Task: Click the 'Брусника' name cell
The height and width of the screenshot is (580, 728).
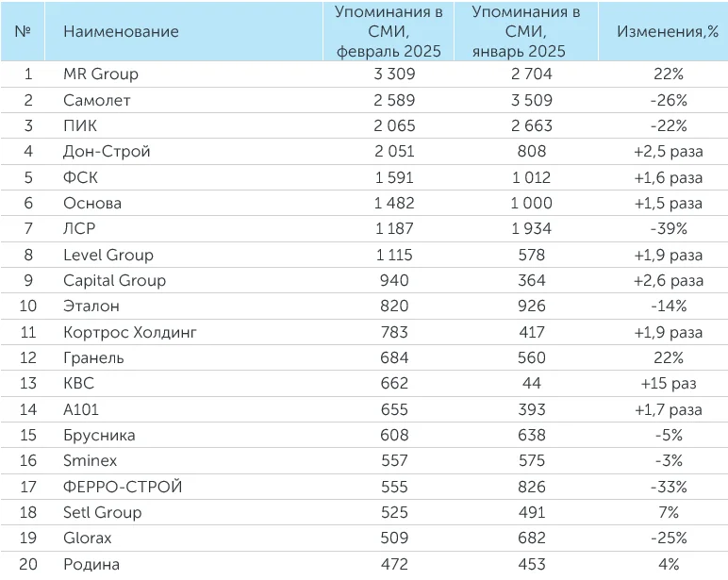Action: pyautogui.click(x=99, y=435)
